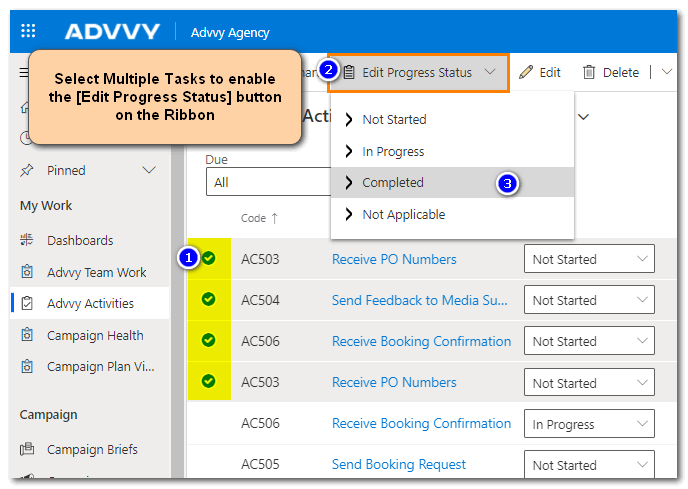Open Campaign Briefs sidebar item

pyautogui.click(x=92, y=449)
